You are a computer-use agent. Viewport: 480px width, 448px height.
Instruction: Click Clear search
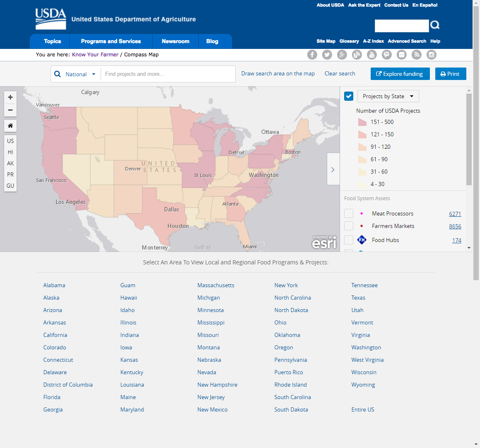pyautogui.click(x=340, y=73)
